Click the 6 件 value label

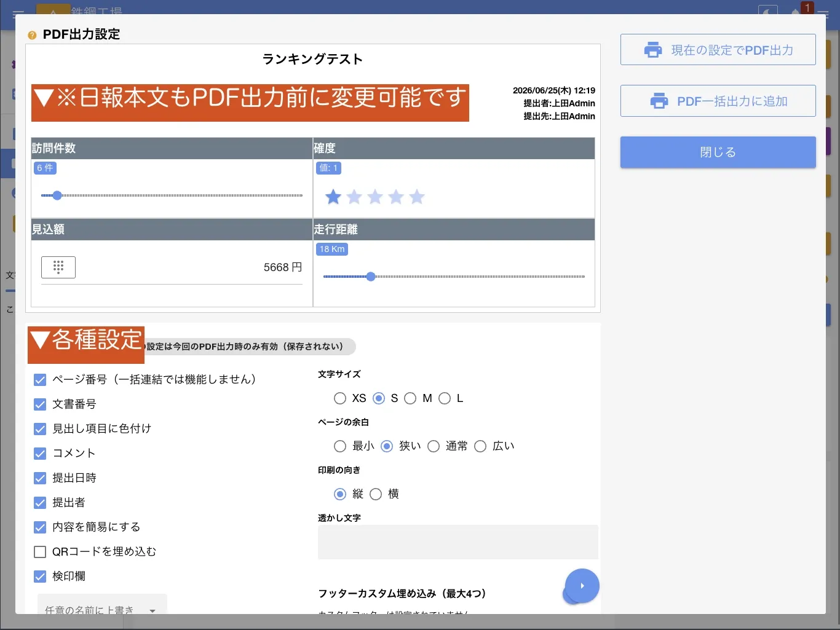45,168
